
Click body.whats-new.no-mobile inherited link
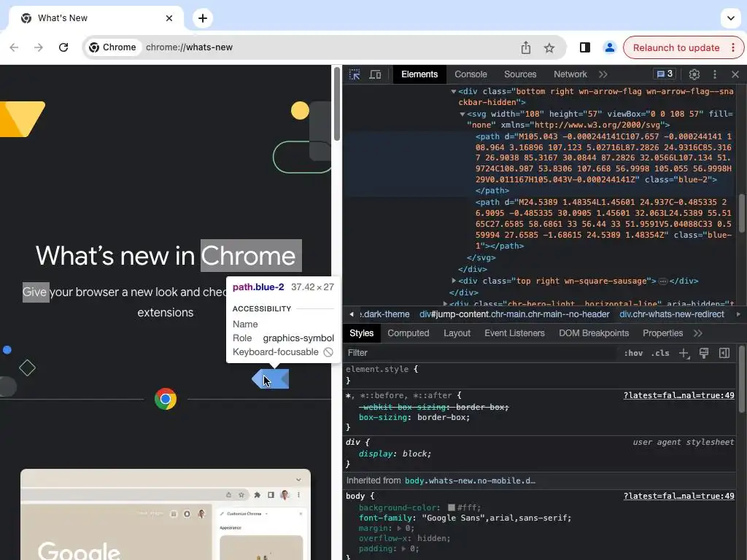click(470, 481)
